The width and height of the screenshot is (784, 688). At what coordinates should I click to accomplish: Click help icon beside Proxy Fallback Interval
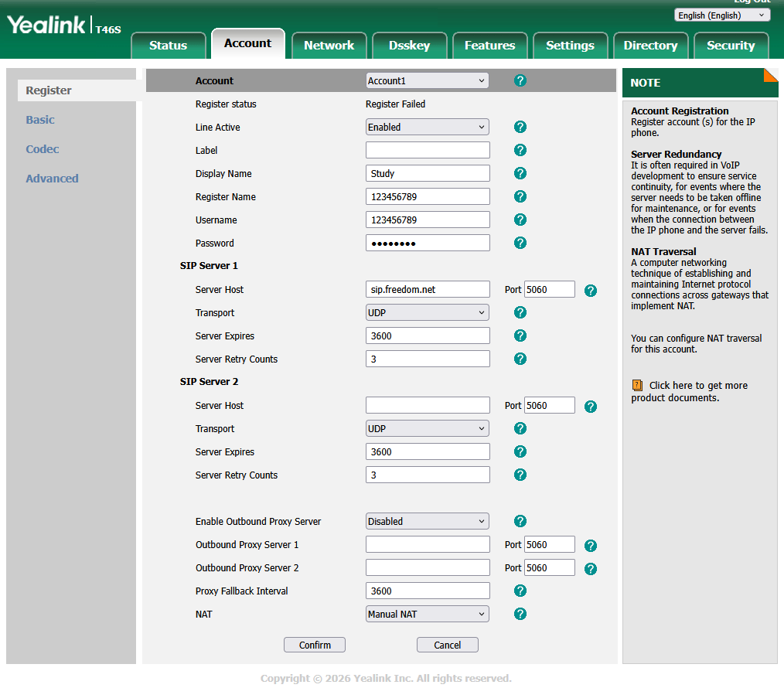point(520,591)
